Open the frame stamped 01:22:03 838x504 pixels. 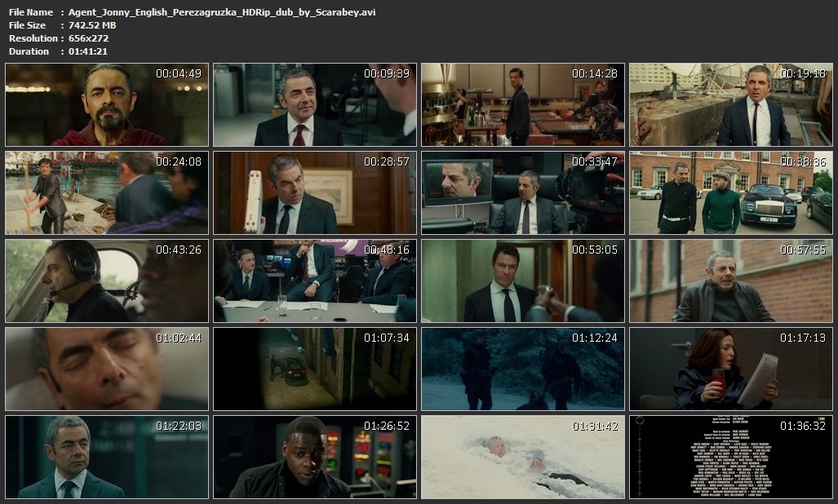click(x=107, y=457)
